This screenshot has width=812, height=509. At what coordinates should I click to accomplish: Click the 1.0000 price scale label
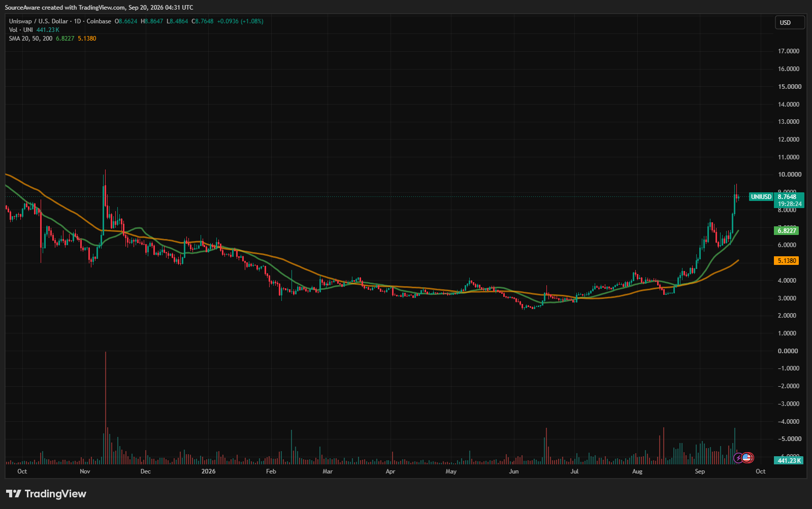[x=787, y=333]
